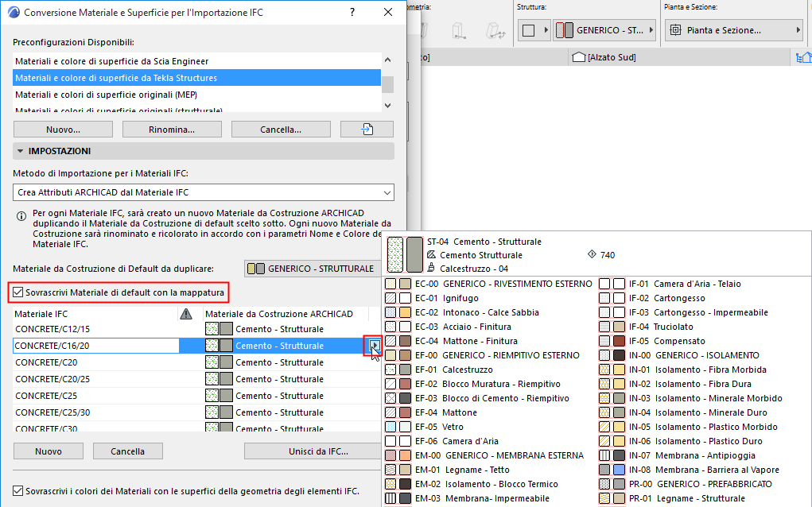
Task: Click the GENERICO - STRUTTURALE material color swatch
Action: tap(254, 268)
